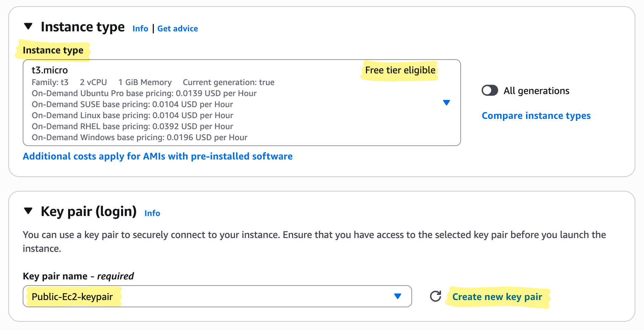Click the Get advice link
644x330 pixels.
coord(178,29)
